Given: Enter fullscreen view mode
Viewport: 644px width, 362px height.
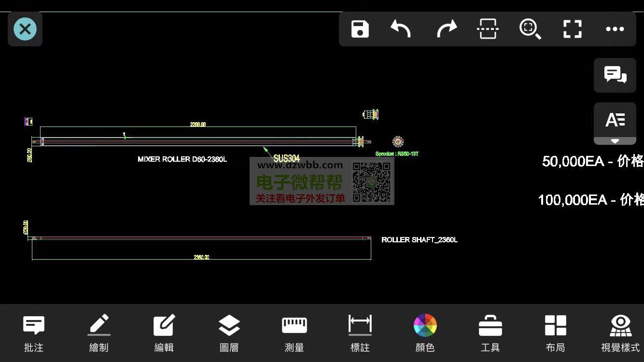Looking at the screenshot, I should [x=573, y=29].
